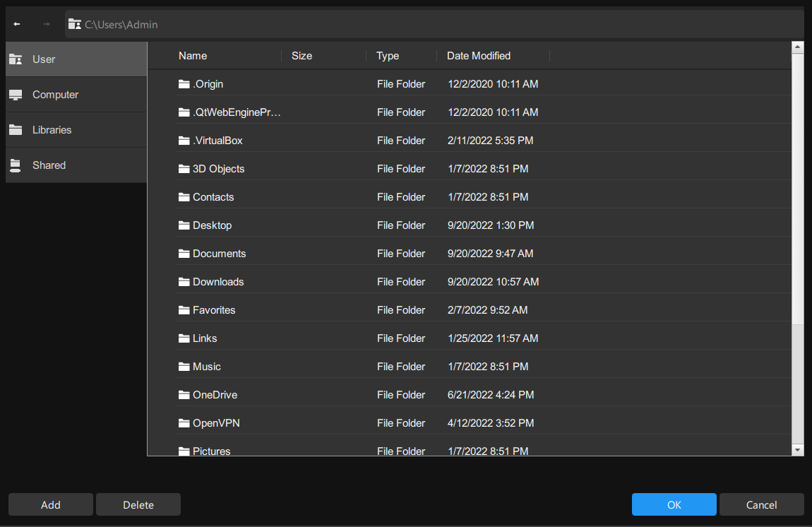Click the Desktop folder icon
Image resolution: width=812 pixels, height=527 pixels.
(x=184, y=225)
